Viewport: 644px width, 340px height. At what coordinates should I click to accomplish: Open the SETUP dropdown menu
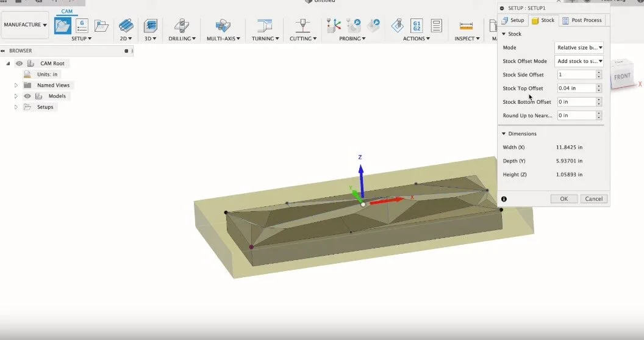(x=81, y=38)
